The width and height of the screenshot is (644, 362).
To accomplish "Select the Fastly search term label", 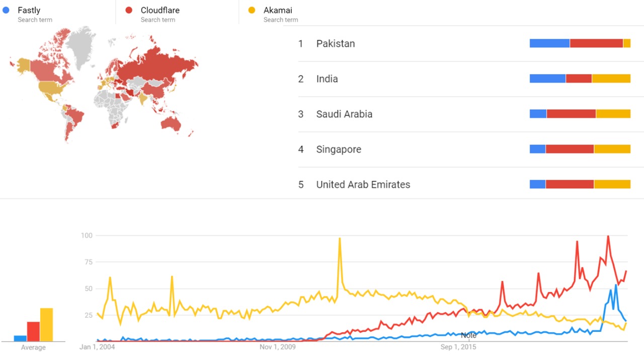I will 29,10.
